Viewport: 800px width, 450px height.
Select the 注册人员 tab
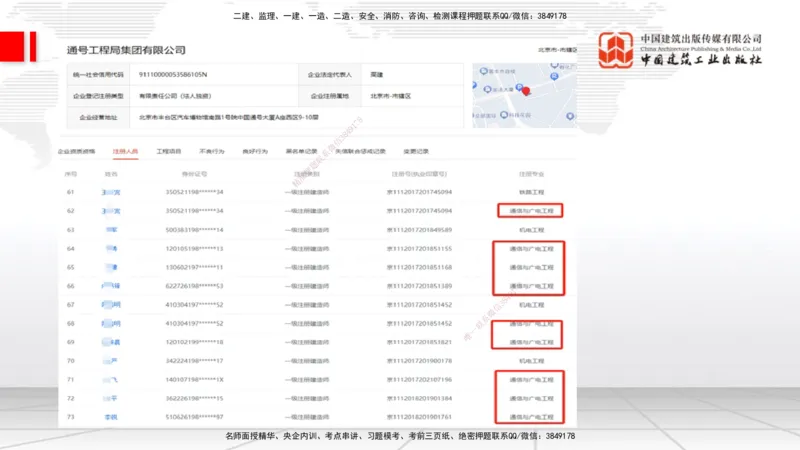[125, 152]
